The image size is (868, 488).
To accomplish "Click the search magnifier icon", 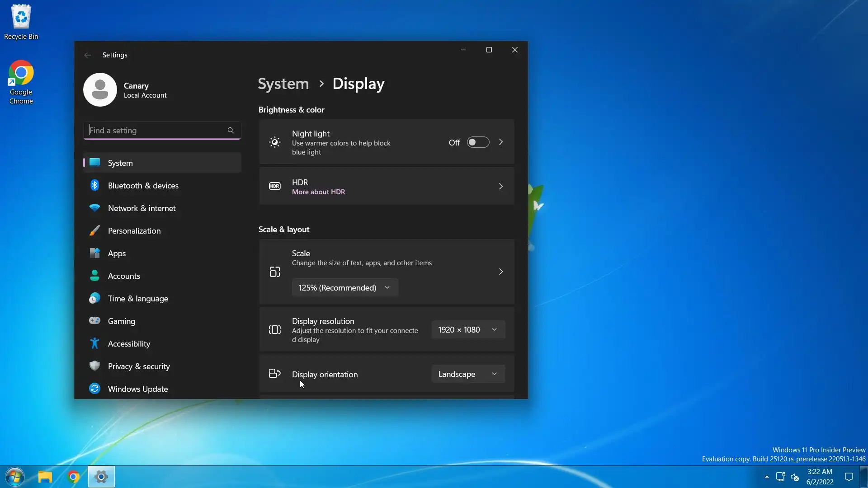I will pos(231,131).
